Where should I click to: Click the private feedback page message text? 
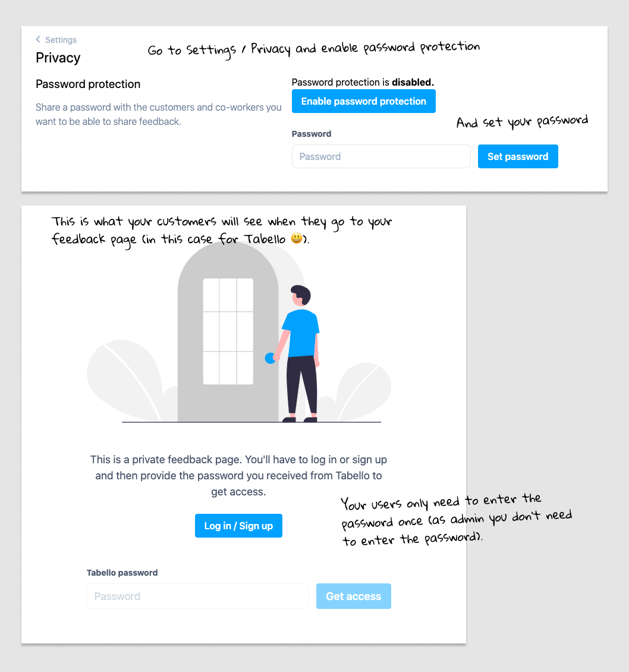pyautogui.click(x=238, y=476)
